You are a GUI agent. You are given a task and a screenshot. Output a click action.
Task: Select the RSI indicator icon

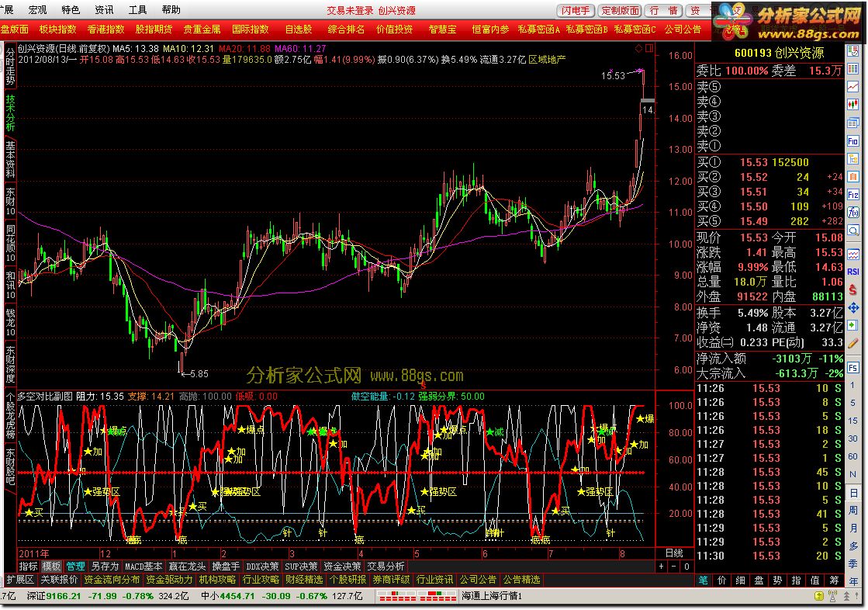[853, 272]
